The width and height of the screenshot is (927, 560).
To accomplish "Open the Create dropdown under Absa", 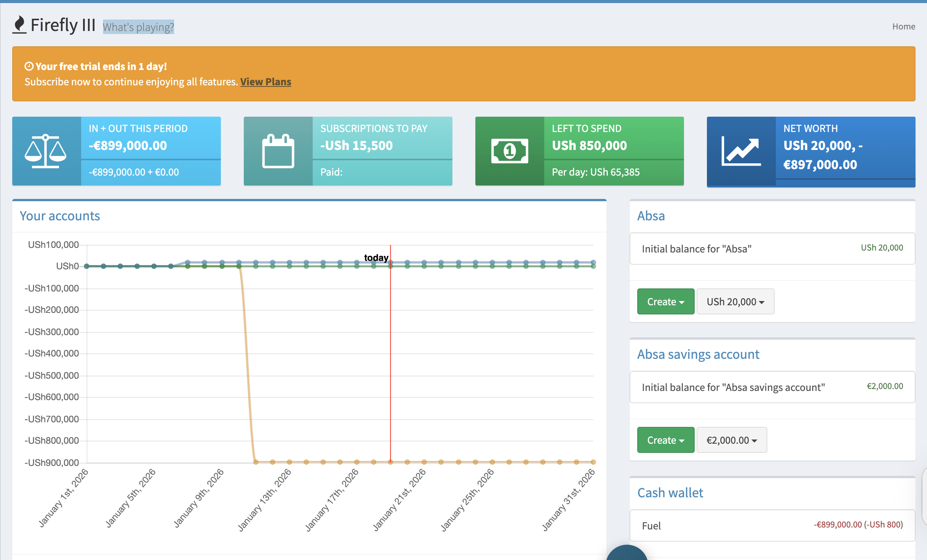I will click(x=665, y=301).
